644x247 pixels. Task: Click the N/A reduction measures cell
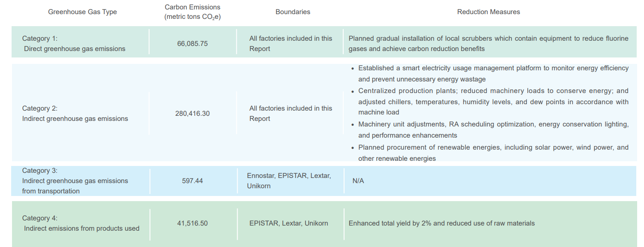coord(358,181)
